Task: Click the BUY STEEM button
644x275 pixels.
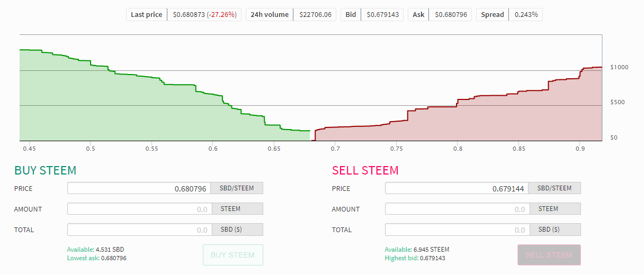Action: 233,255
